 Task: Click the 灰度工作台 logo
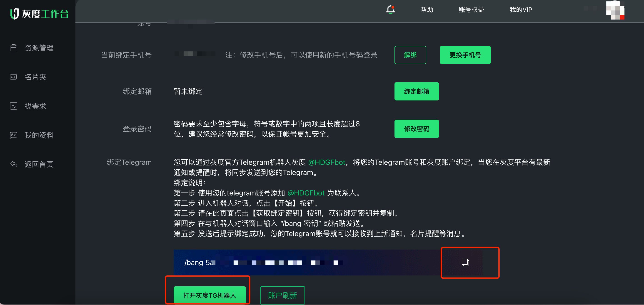[x=39, y=14]
